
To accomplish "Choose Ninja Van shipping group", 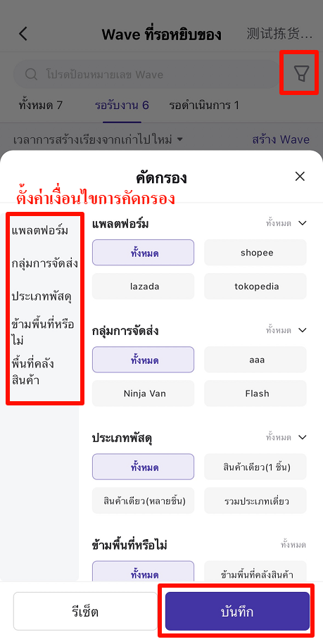I will point(144,393).
